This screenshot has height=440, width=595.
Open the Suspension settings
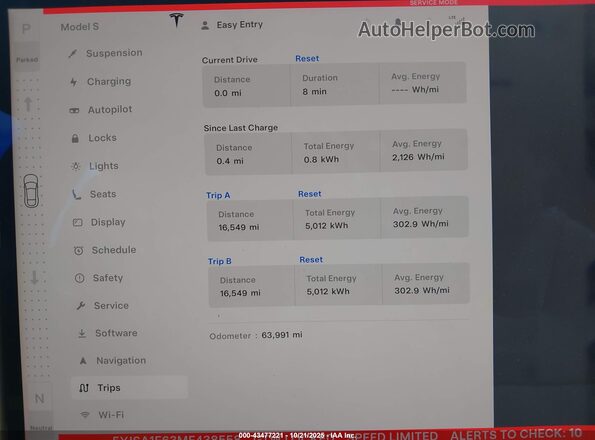click(105, 53)
